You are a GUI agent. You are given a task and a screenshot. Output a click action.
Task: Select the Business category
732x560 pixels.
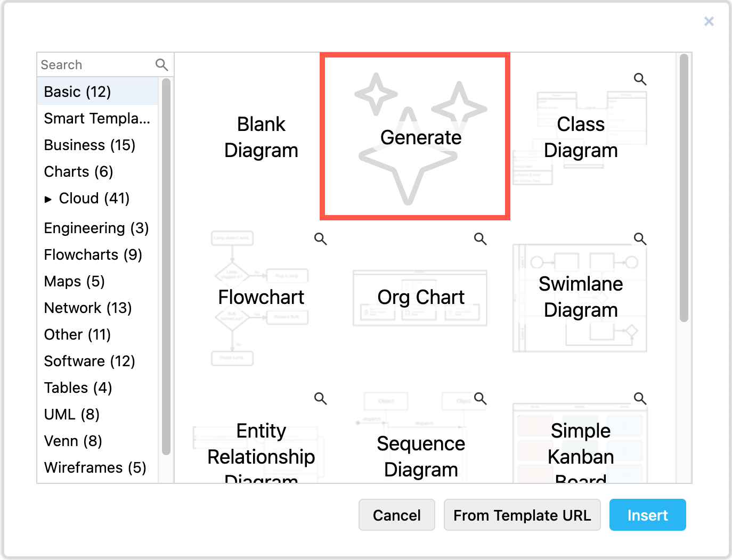pos(90,145)
